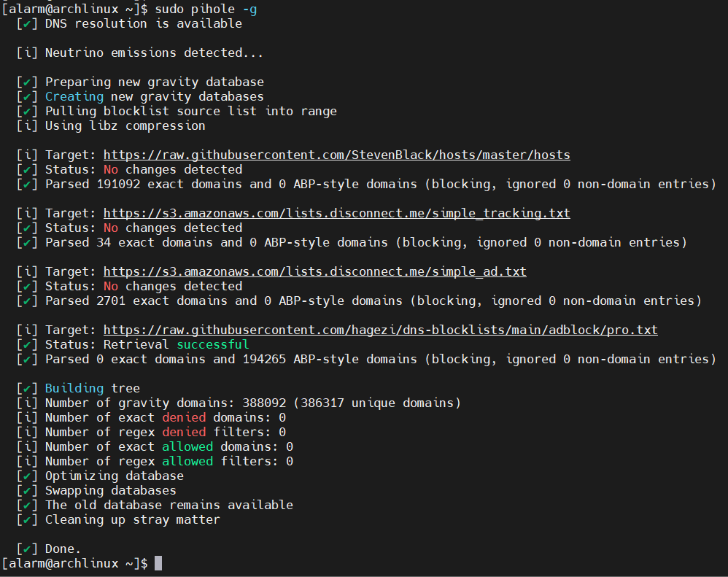Click the checkmark beside Pulling blocklist source list
728x577 pixels.
pos(27,111)
